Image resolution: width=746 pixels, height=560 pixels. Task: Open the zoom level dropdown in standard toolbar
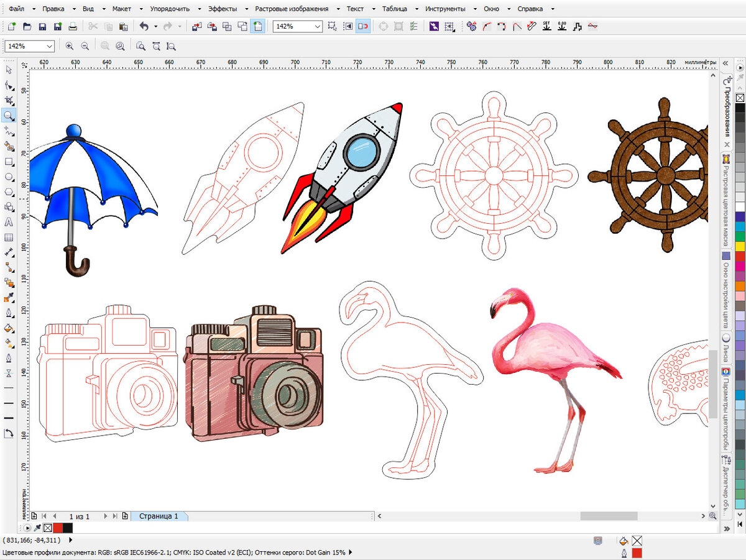tap(318, 27)
